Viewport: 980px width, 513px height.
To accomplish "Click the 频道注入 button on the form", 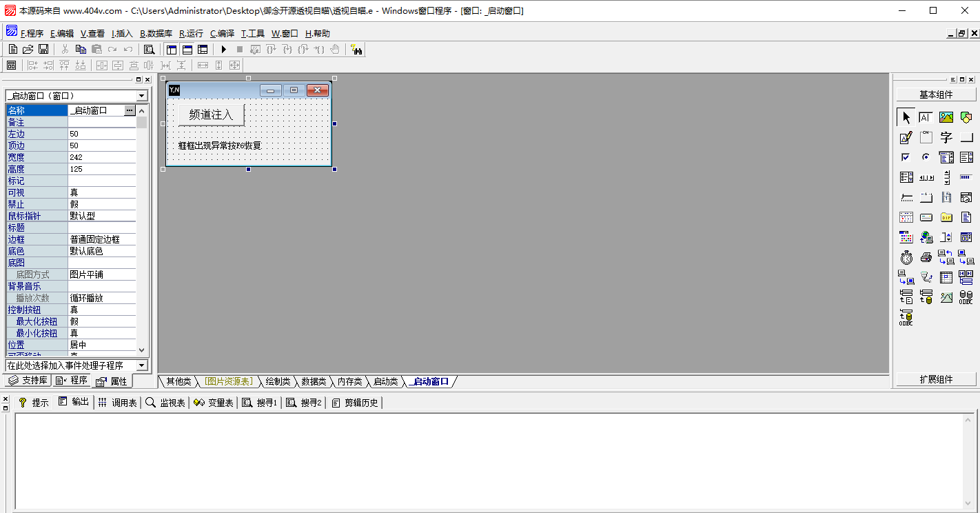I will (x=210, y=114).
